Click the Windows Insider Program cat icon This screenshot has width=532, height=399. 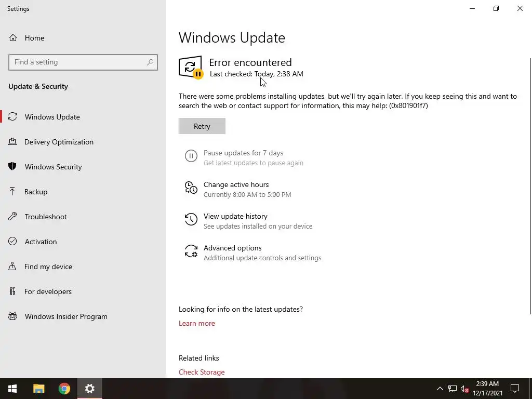pos(12,316)
